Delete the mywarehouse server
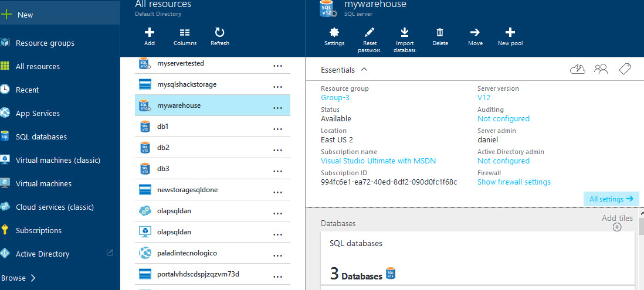 click(x=440, y=33)
